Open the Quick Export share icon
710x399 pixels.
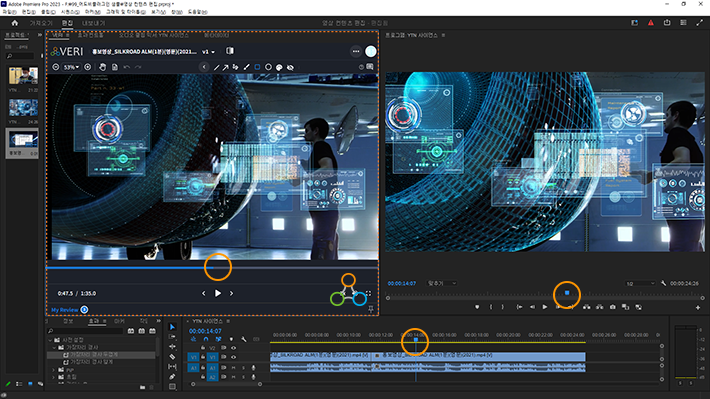[x=667, y=23]
